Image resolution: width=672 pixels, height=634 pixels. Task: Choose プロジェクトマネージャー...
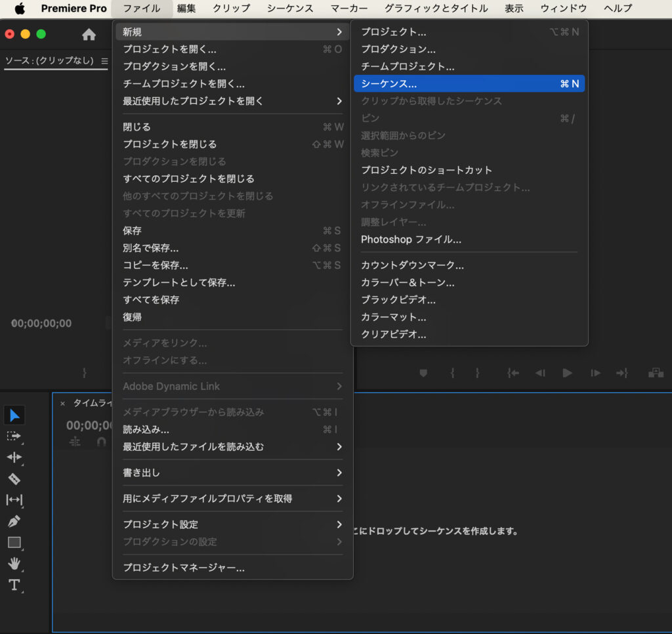pyautogui.click(x=232, y=568)
